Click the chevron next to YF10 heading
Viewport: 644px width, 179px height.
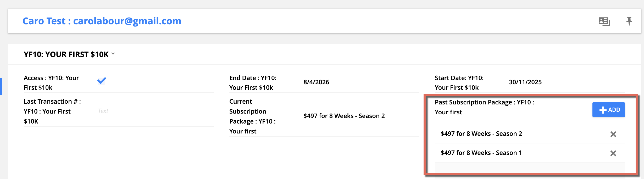[x=113, y=54]
